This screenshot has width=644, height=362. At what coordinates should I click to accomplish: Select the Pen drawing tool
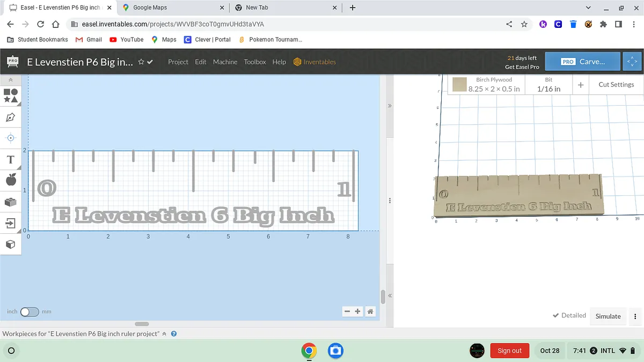click(11, 117)
